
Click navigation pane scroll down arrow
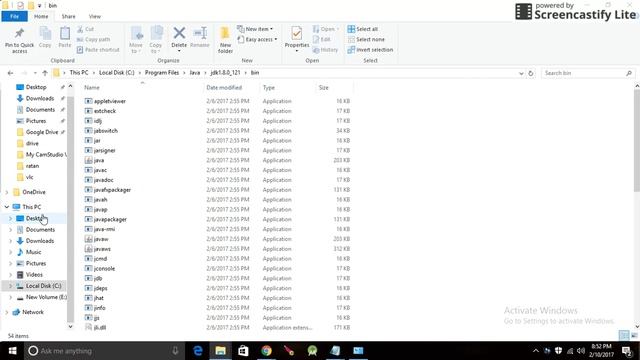(70, 327)
